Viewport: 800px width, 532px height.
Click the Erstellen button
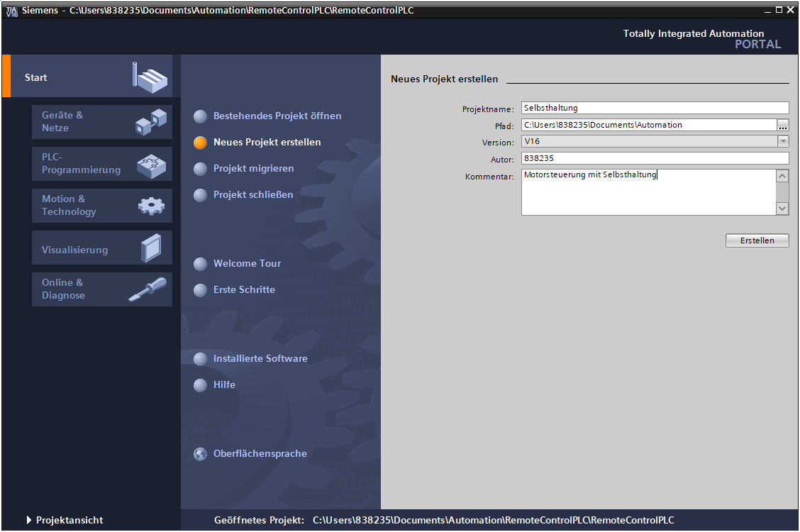[x=757, y=240]
